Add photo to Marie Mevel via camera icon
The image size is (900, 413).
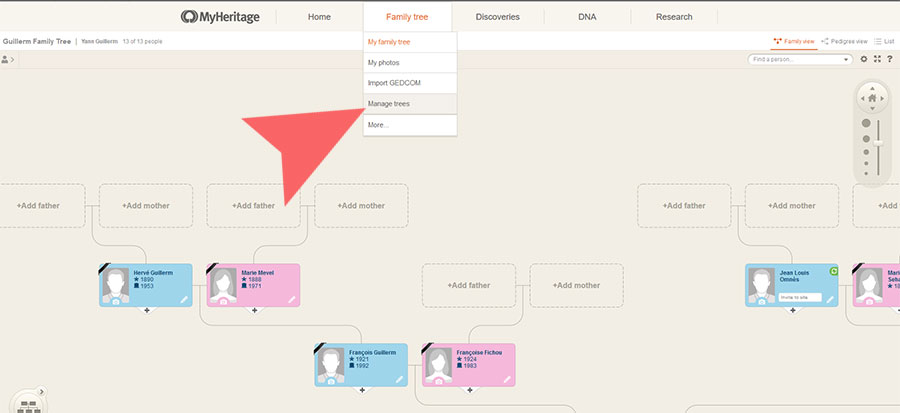(x=223, y=301)
